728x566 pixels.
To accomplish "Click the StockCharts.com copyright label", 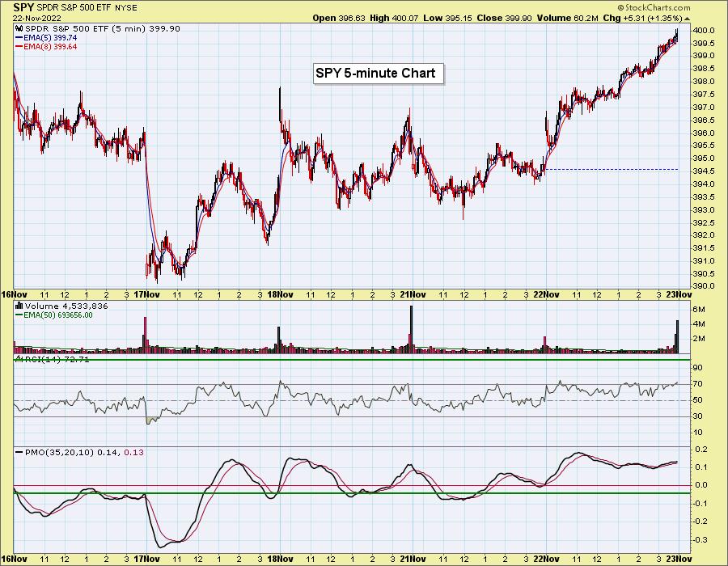I will point(654,7).
